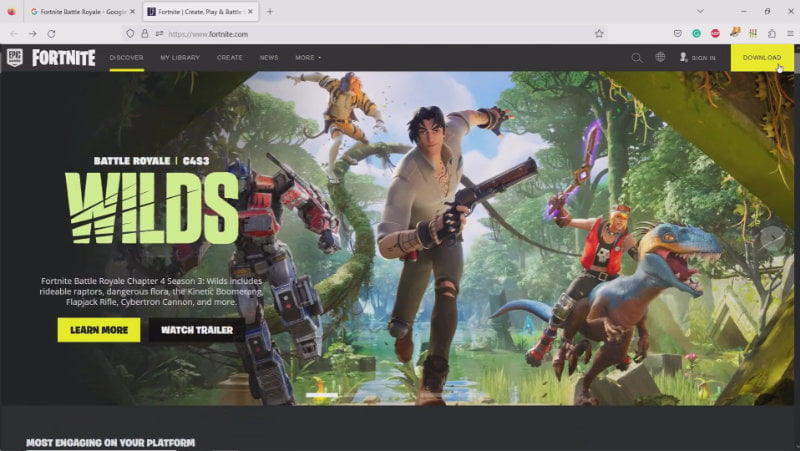
Task: Click the Fortnite logo
Action: click(x=64, y=58)
